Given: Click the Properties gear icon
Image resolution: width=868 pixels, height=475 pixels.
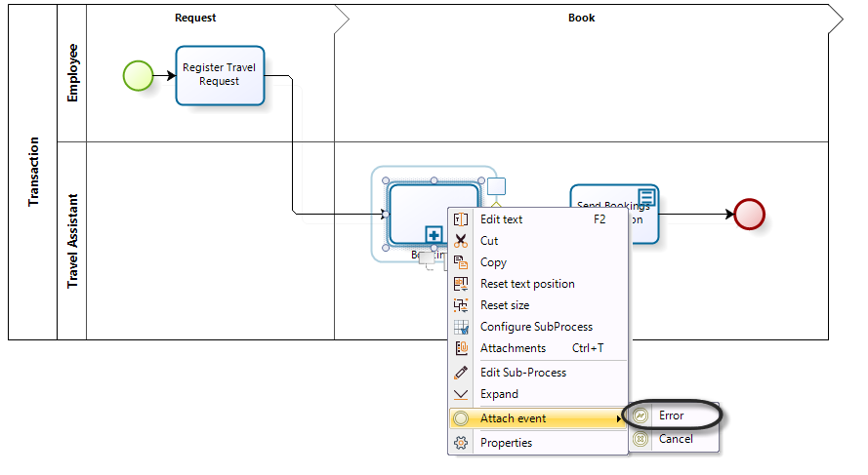Looking at the screenshot, I should (462, 443).
